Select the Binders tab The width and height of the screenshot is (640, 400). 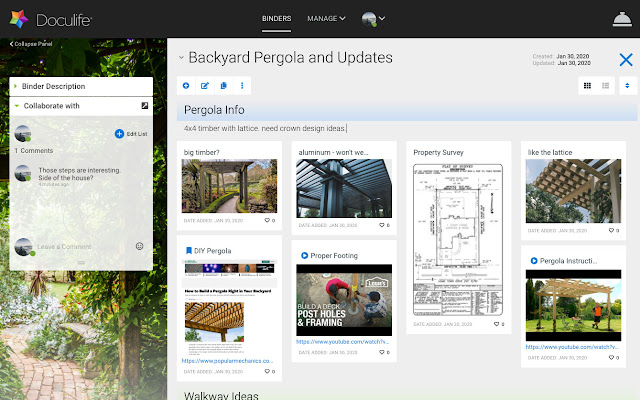click(277, 18)
